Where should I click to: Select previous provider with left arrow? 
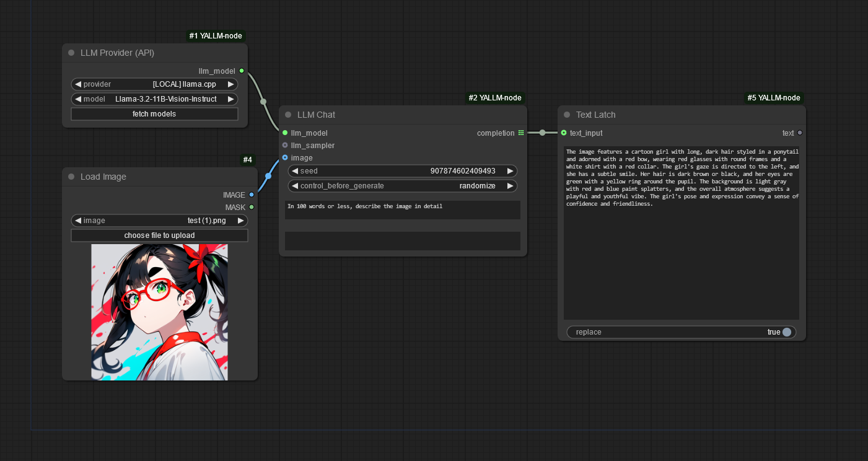click(x=78, y=84)
